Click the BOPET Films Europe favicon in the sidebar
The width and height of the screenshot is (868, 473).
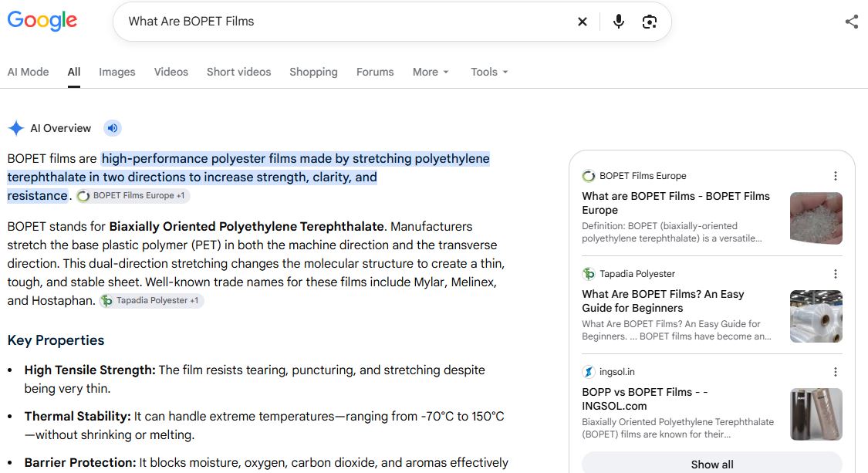click(589, 176)
